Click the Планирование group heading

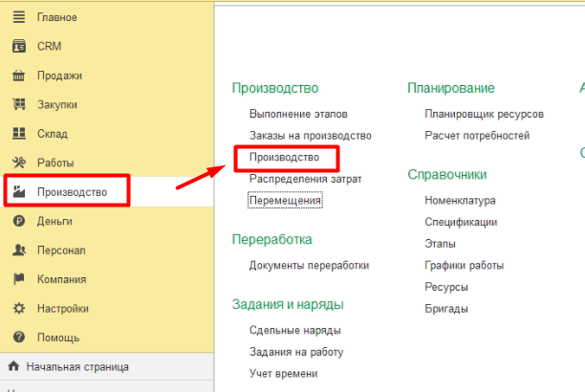pos(450,88)
